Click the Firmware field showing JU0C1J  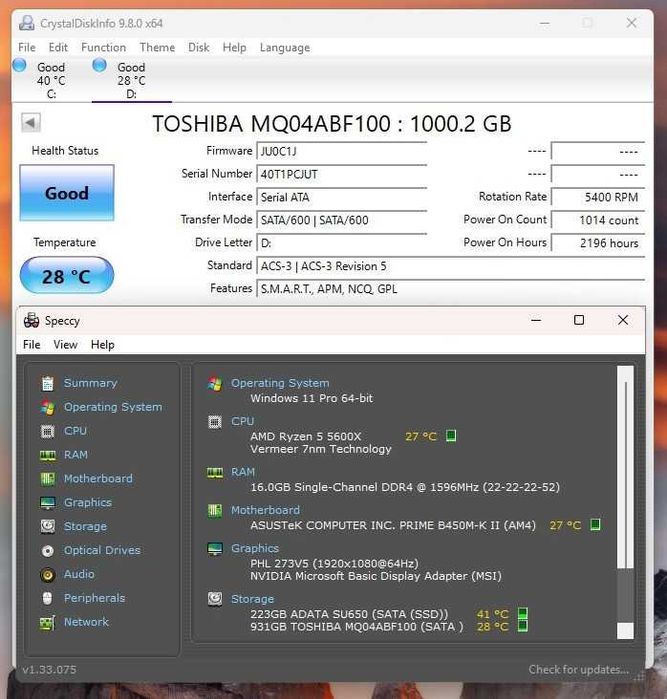click(342, 151)
